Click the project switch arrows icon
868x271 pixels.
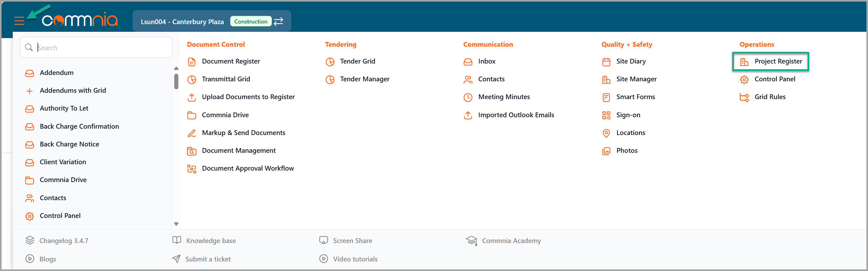(x=278, y=22)
